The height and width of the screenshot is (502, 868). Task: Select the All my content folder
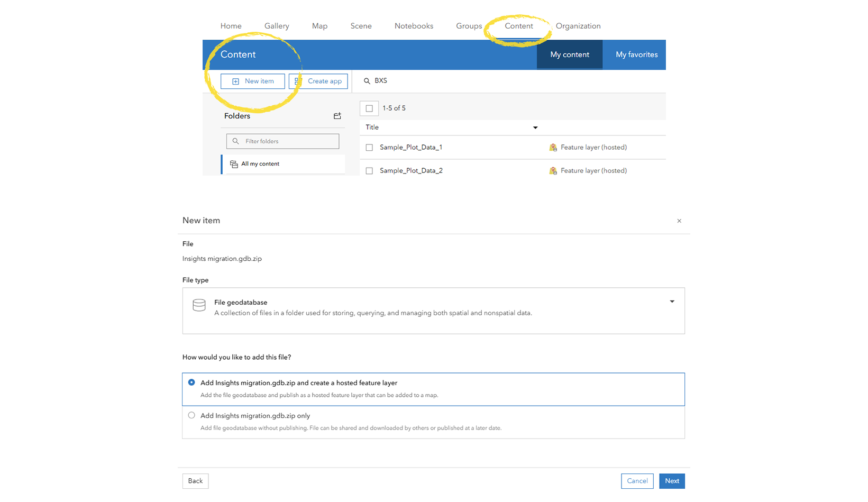pos(260,164)
